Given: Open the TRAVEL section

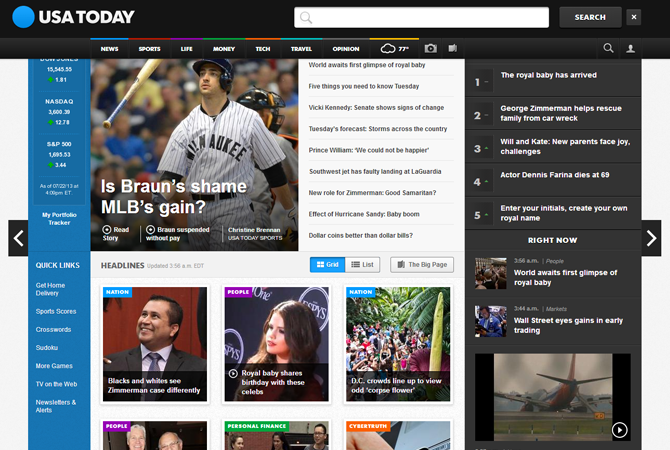Looking at the screenshot, I should (x=301, y=49).
